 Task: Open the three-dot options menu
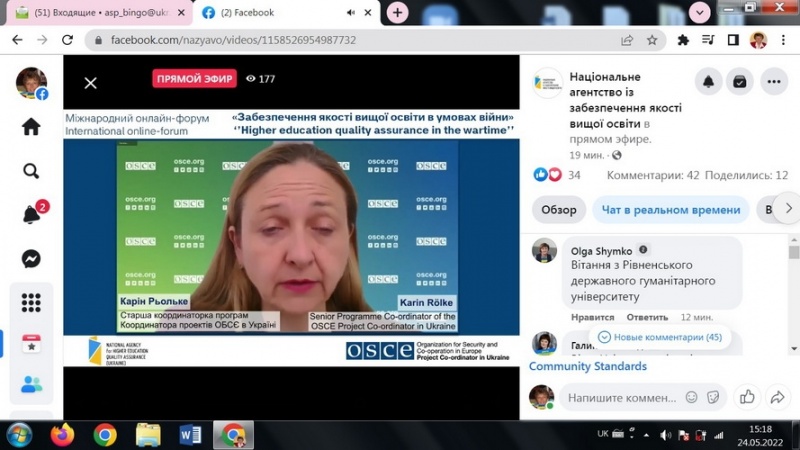click(x=774, y=82)
